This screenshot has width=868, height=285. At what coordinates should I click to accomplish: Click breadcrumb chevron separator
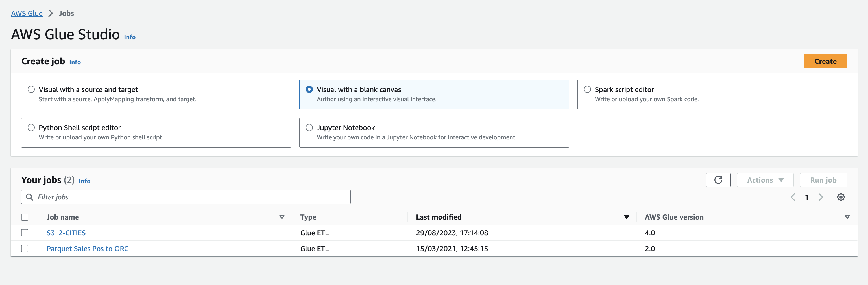[x=51, y=13]
